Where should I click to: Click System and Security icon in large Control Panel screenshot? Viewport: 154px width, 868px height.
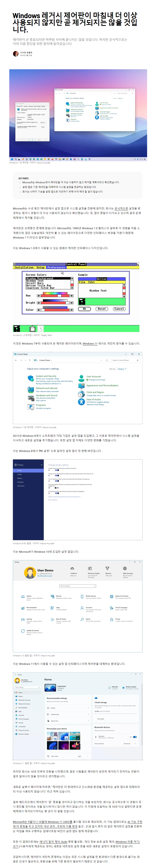pyautogui.click(x=31, y=378)
